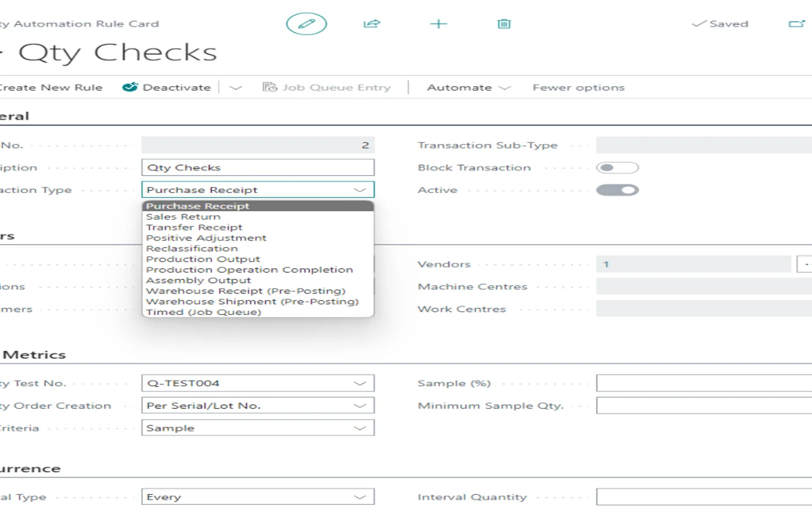Click the Description field Qty Checks

(x=258, y=168)
